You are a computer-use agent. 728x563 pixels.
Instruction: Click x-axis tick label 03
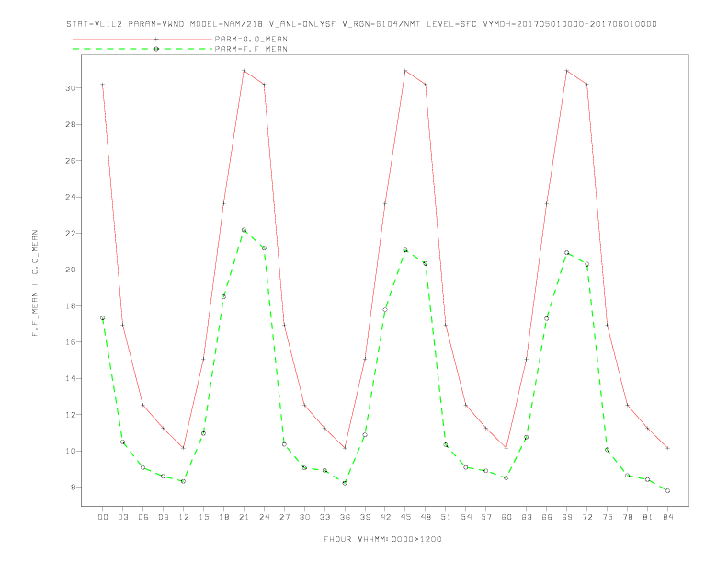(122, 517)
